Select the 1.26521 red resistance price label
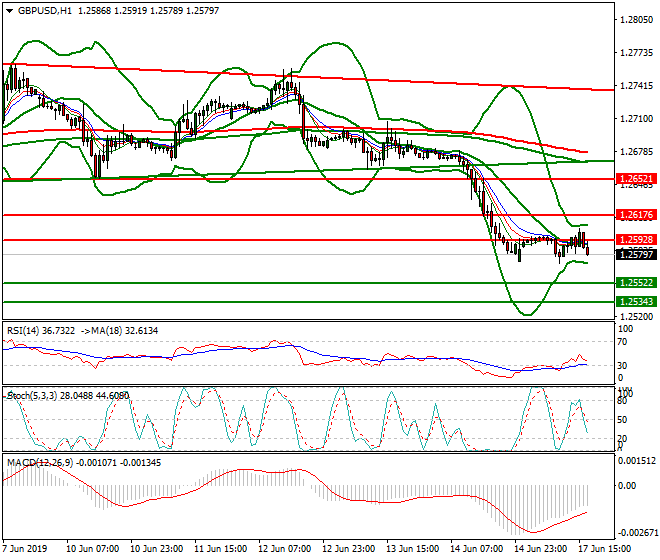This screenshot has width=660, height=560. tap(636, 180)
